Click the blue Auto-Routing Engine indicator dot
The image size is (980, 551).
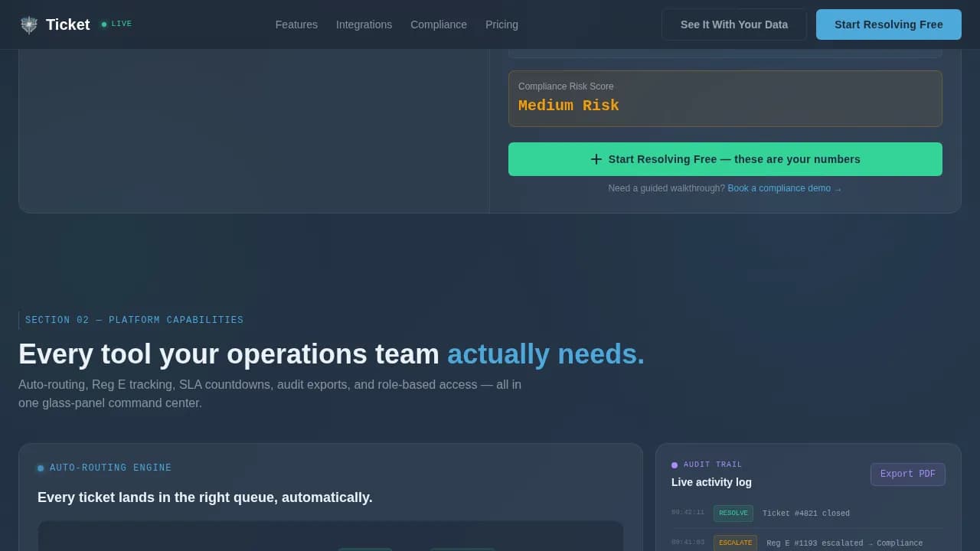pos(41,468)
